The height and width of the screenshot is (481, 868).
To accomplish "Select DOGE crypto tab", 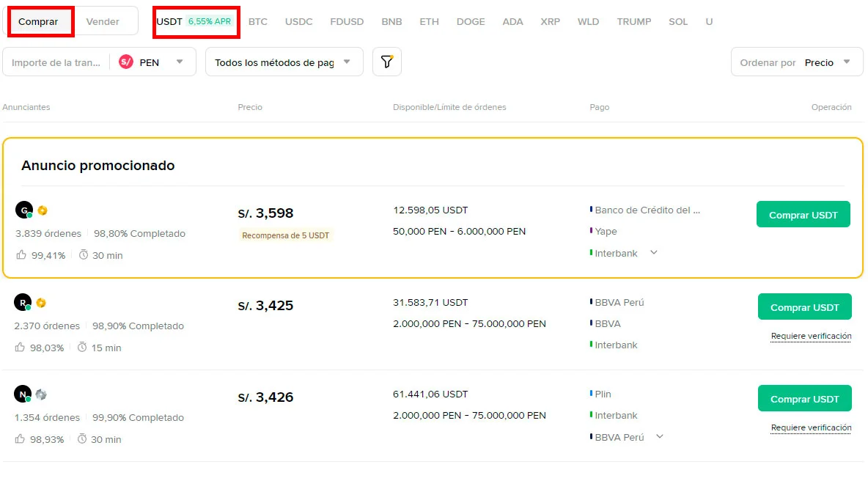I will point(471,21).
